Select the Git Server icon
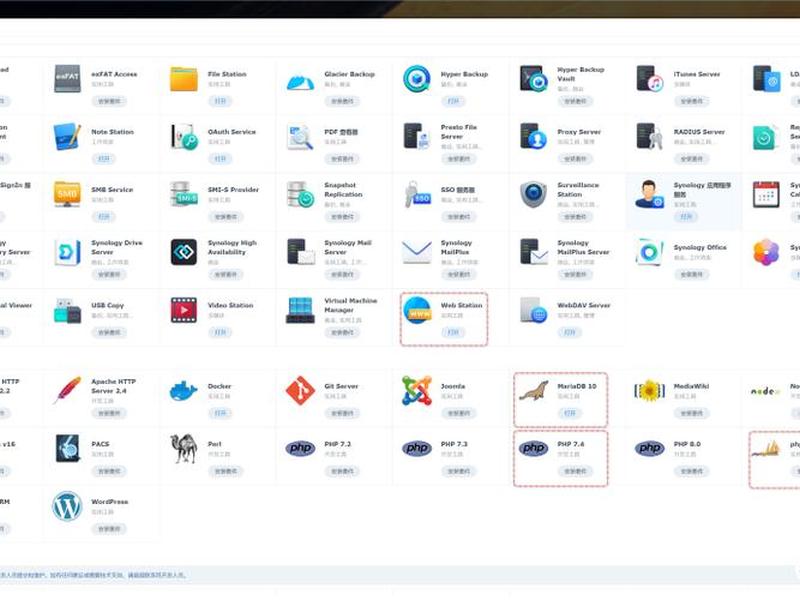Image resolution: width=800 pixels, height=600 pixels. 300,391
